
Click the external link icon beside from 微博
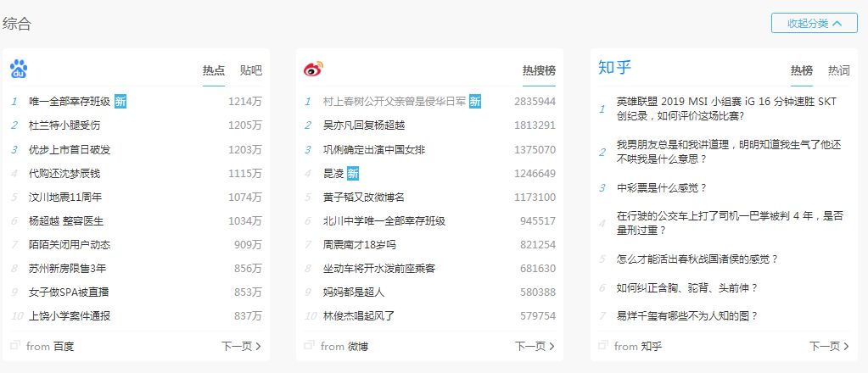[x=310, y=346]
